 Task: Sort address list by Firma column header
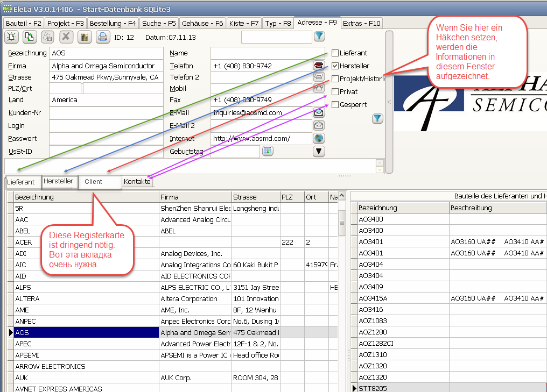pyautogui.click(x=195, y=197)
